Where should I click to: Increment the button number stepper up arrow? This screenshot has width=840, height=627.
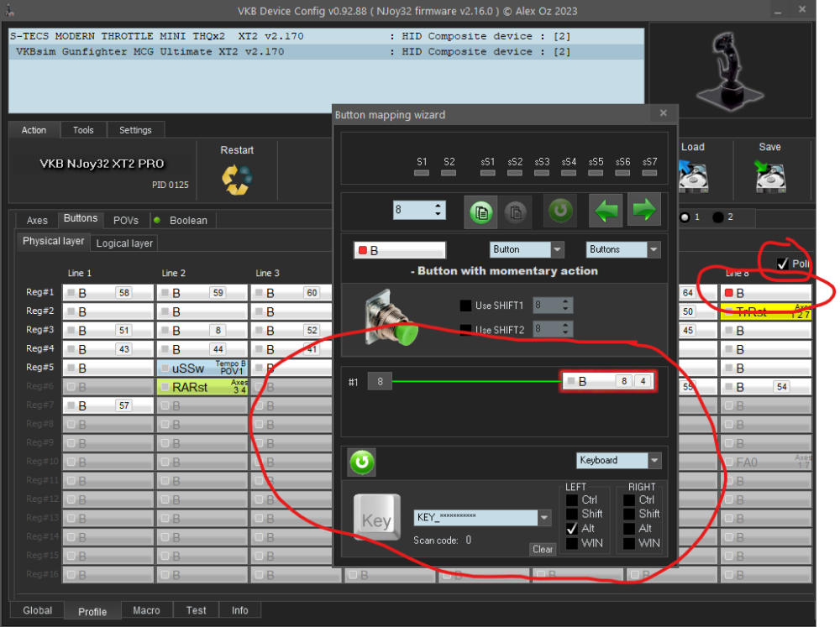438,205
